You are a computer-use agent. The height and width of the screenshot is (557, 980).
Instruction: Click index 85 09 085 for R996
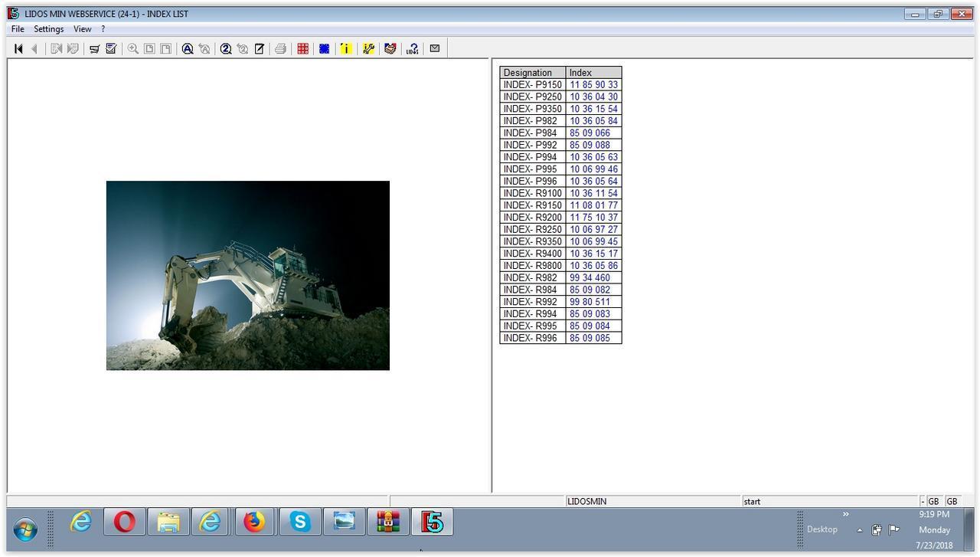[x=590, y=338]
